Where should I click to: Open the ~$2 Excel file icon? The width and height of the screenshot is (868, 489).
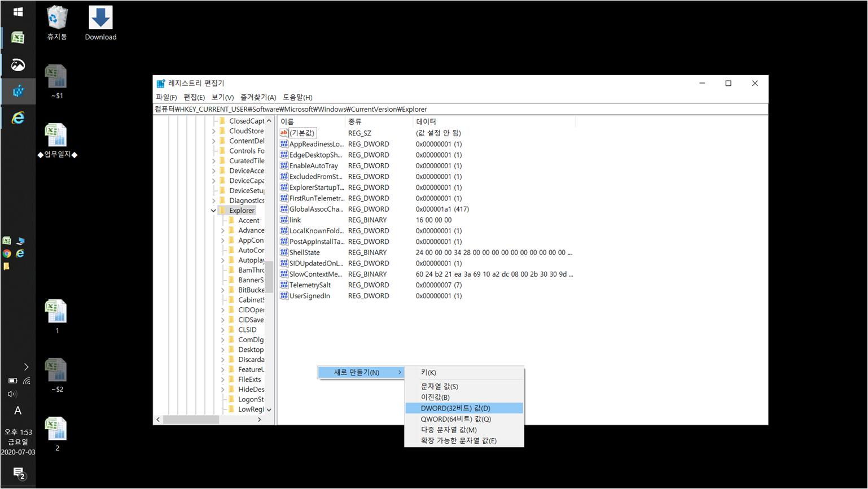(x=56, y=376)
